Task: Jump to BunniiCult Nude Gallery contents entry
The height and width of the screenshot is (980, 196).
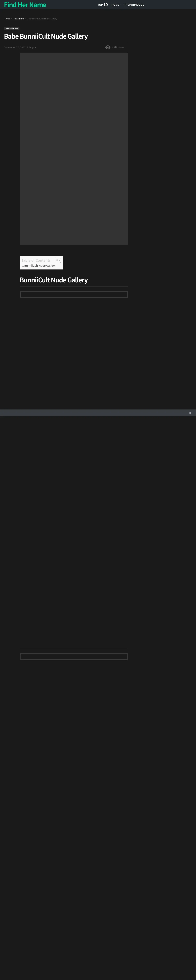Action: tap(38, 266)
